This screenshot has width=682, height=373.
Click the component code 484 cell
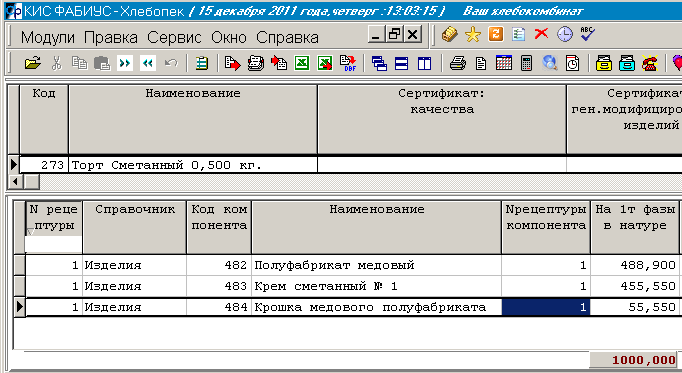[219, 307]
